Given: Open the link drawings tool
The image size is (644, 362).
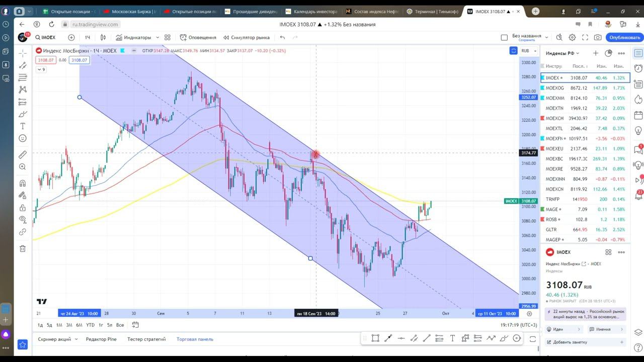Looking at the screenshot, I should pos(23,232).
